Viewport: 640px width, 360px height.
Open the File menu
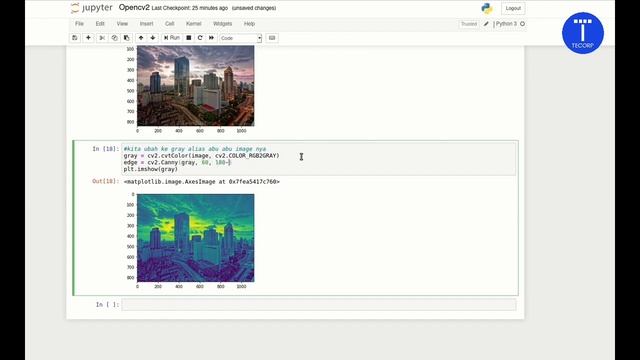[79, 24]
